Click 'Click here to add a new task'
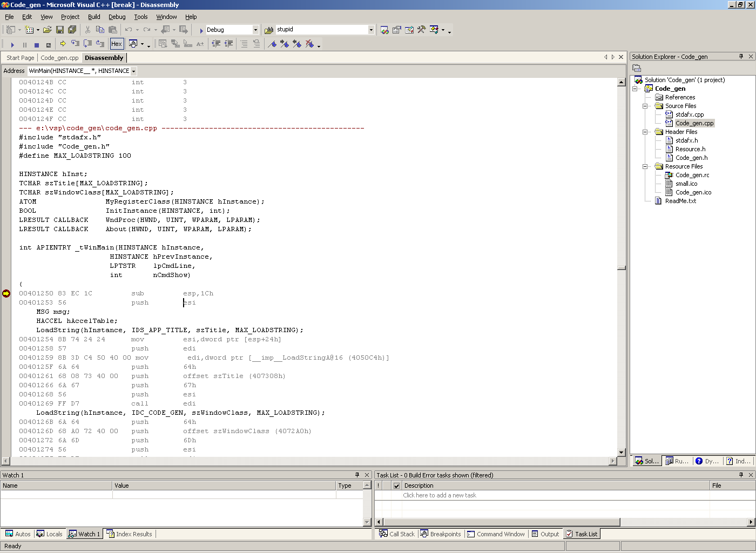The height and width of the screenshot is (553, 756). pos(439,495)
